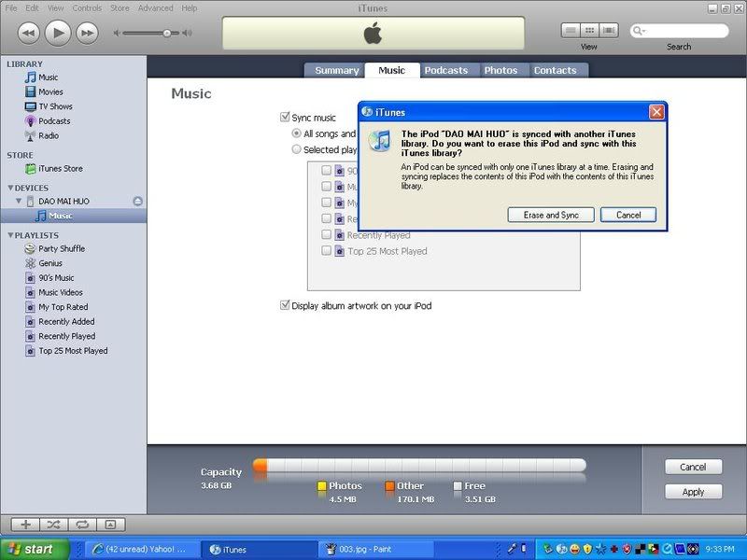Switch to the Summary tab

336,71
